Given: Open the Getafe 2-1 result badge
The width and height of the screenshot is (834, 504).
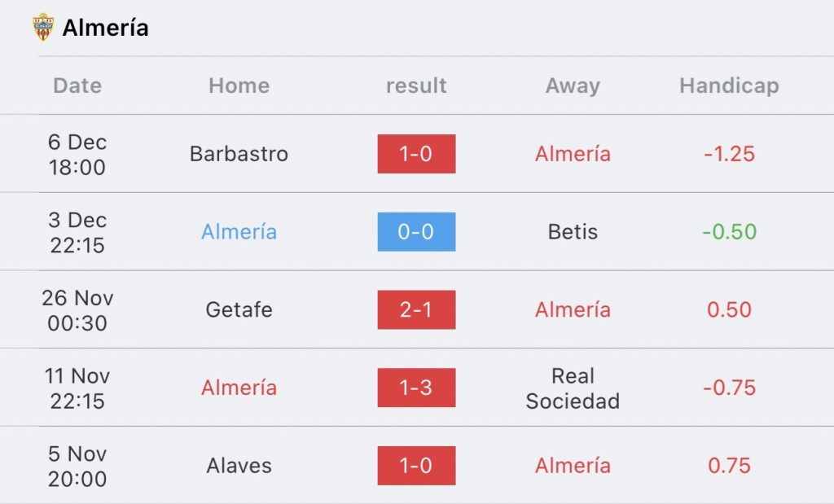Looking at the screenshot, I should pyautogui.click(x=416, y=309).
